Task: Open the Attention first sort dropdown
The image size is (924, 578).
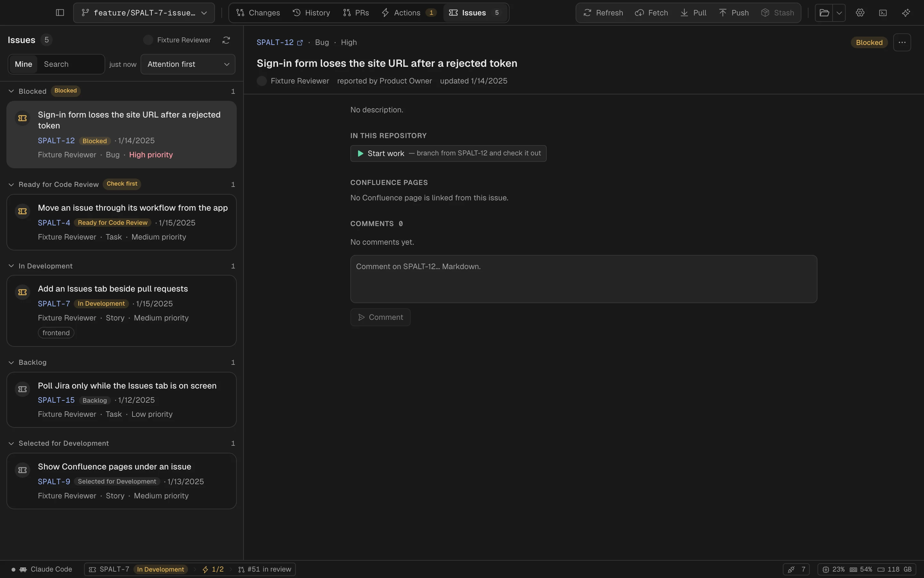Action: coord(188,64)
